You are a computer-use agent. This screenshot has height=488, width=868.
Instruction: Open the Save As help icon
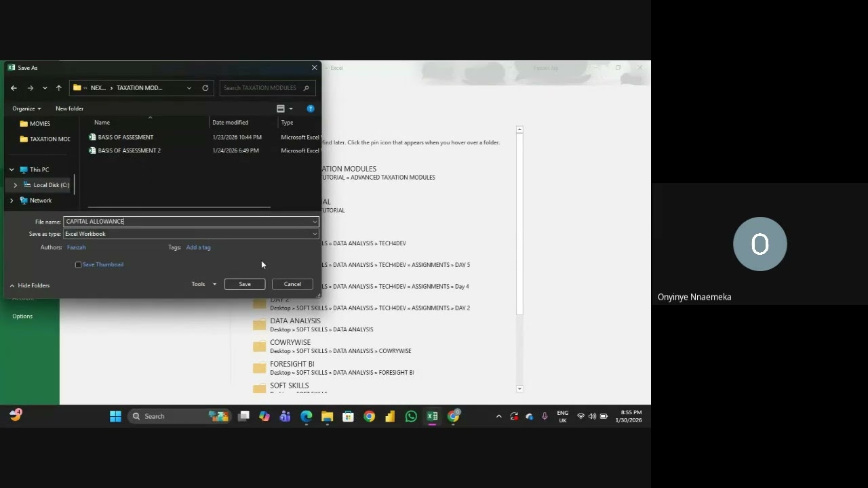point(311,108)
